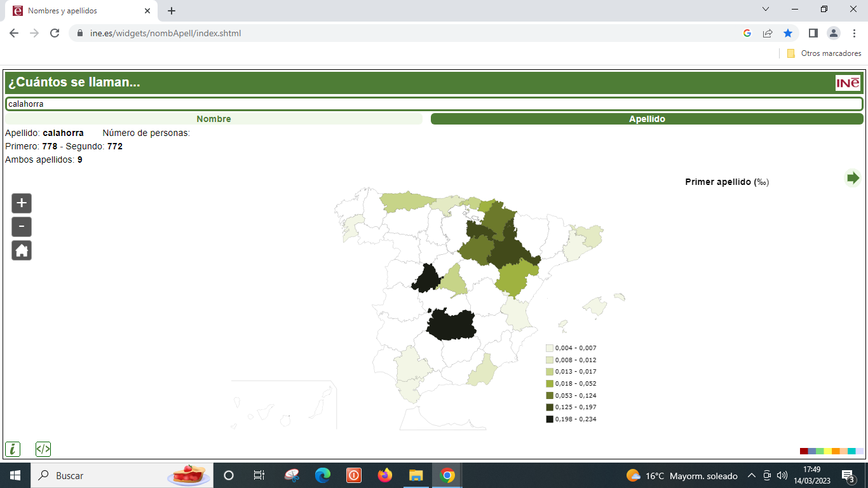This screenshot has height=488, width=868.
Task: Switch to the Nombre tab
Action: [214, 119]
